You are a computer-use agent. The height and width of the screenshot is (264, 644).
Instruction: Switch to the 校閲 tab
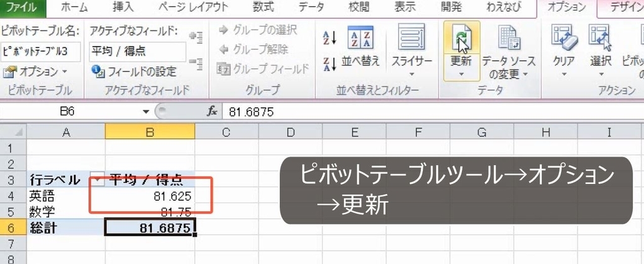359,6
